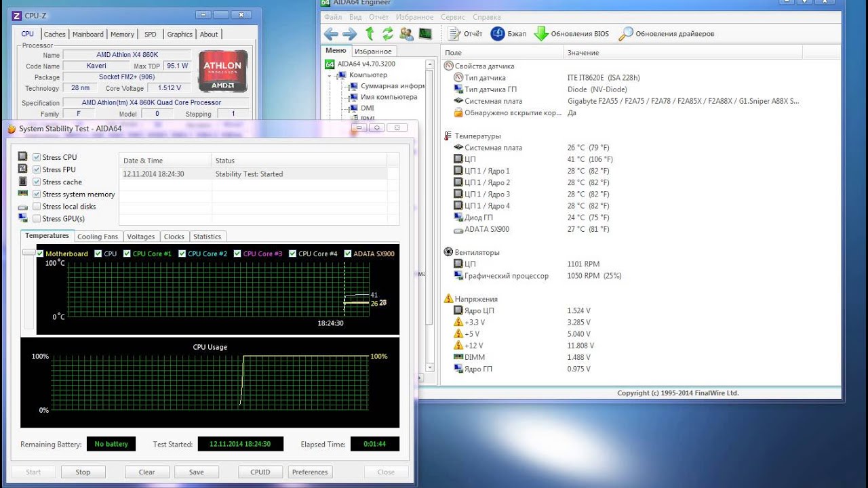This screenshot has height=488, width=868.
Task: Select Имя компьютера tree item
Action: 389,97
